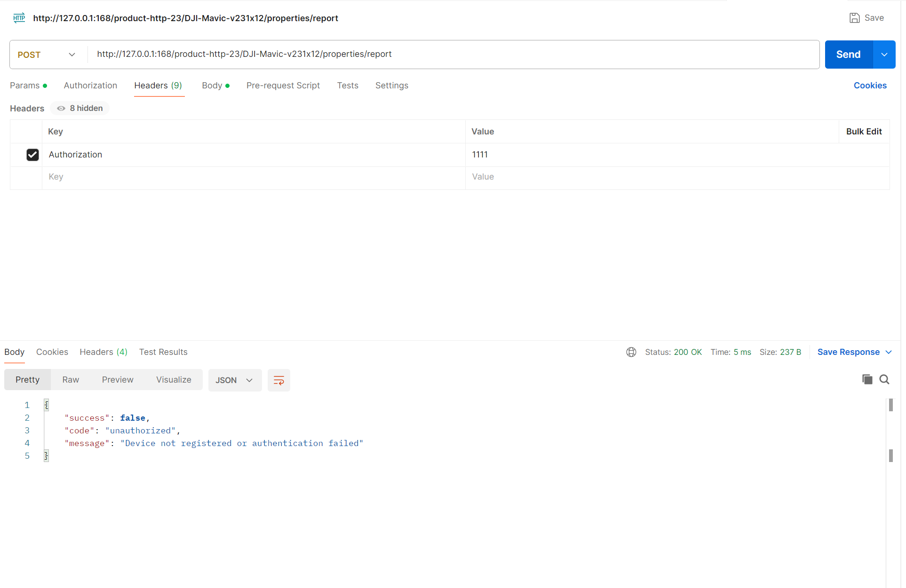This screenshot has width=906, height=588.
Task: Switch to the Tests tab
Action: tap(348, 86)
